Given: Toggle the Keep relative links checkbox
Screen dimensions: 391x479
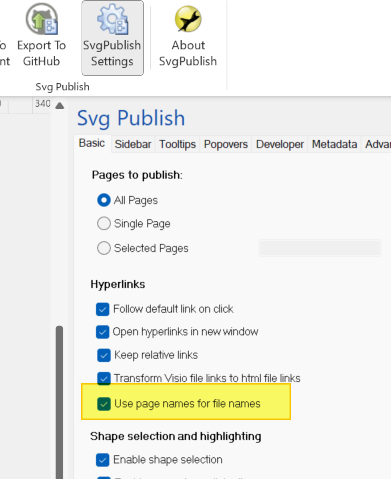Looking at the screenshot, I should click(104, 355).
